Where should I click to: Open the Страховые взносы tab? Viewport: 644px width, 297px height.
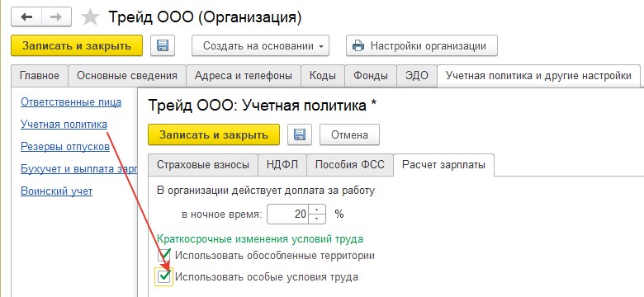coord(203,164)
